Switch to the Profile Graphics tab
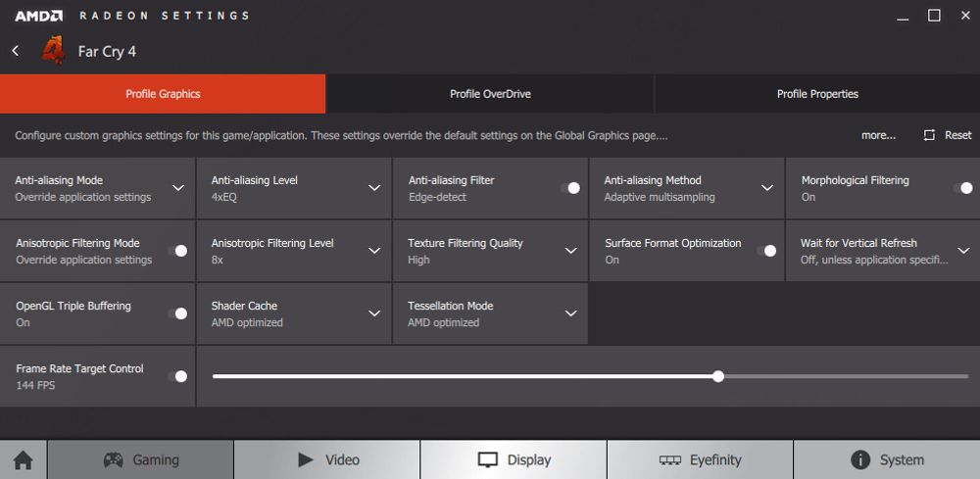Viewport: 980px width, 479px height. point(163,94)
